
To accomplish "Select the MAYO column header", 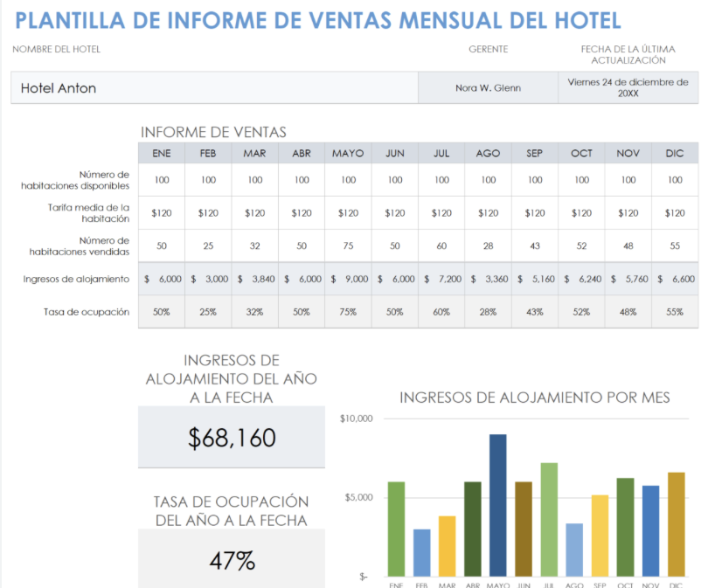I will 348,153.
